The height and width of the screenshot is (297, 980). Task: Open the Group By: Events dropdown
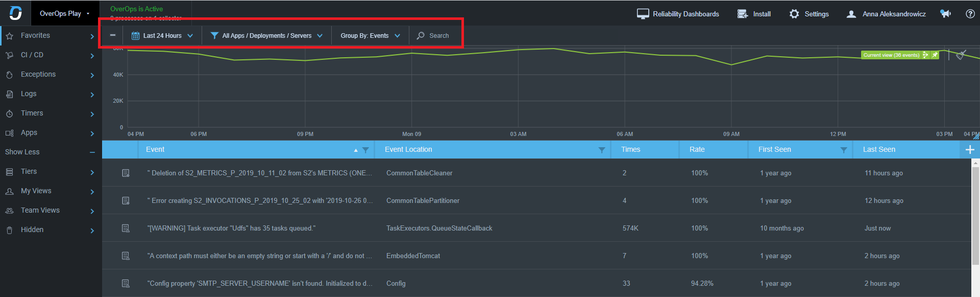(370, 36)
